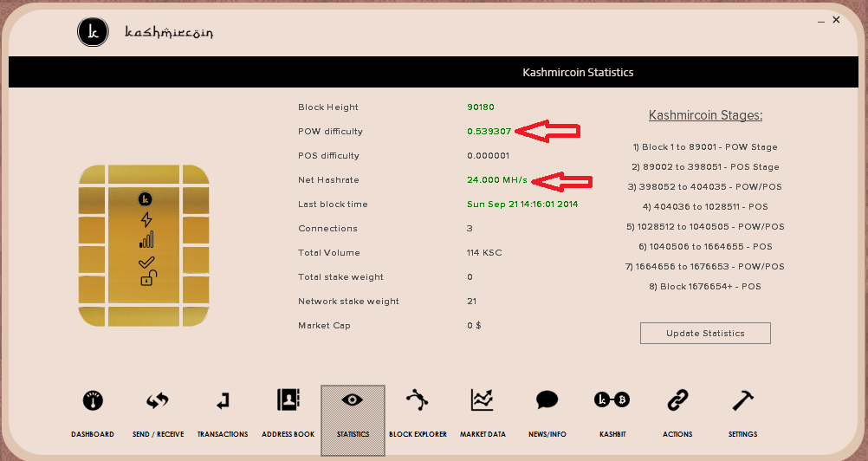Image resolution: width=868 pixels, height=461 pixels.
Task: Click the lightning bolt icon on the chip
Action: pos(146,220)
